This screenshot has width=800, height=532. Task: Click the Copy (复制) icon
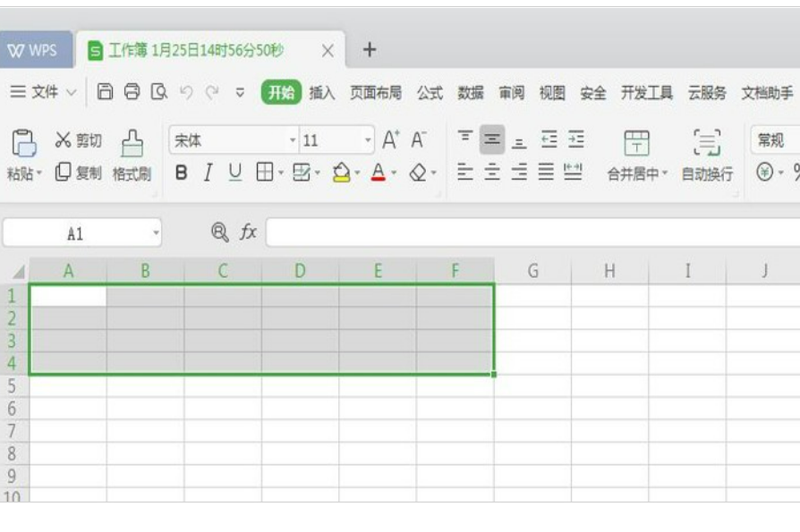[64, 172]
